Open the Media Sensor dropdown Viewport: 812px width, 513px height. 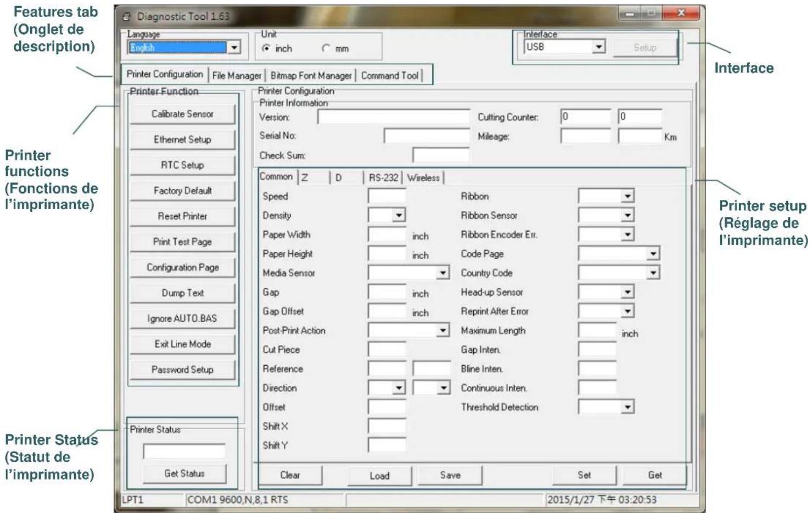[443, 273]
